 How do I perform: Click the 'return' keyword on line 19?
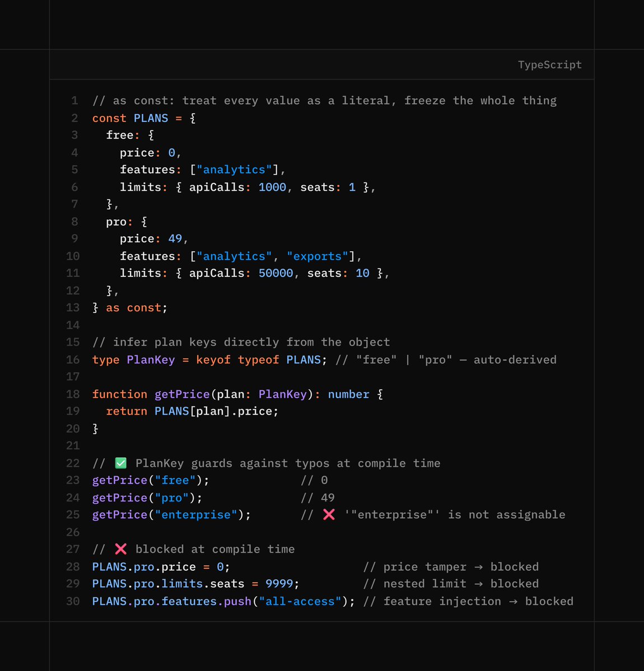click(127, 411)
